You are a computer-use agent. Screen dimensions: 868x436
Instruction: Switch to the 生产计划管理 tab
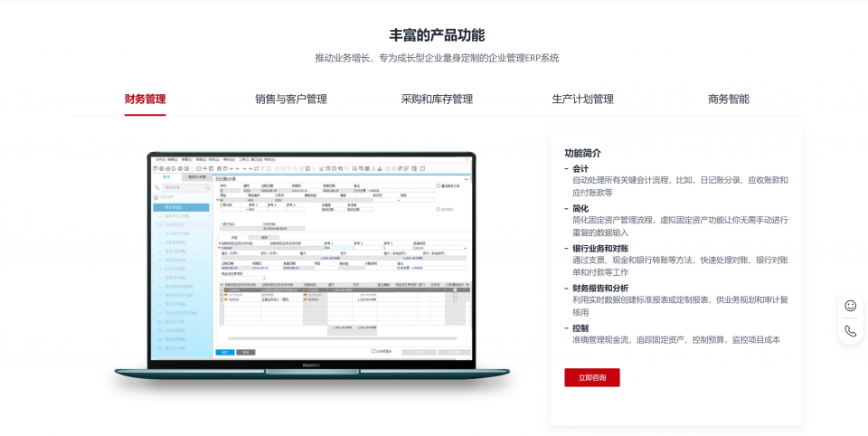coord(583,100)
